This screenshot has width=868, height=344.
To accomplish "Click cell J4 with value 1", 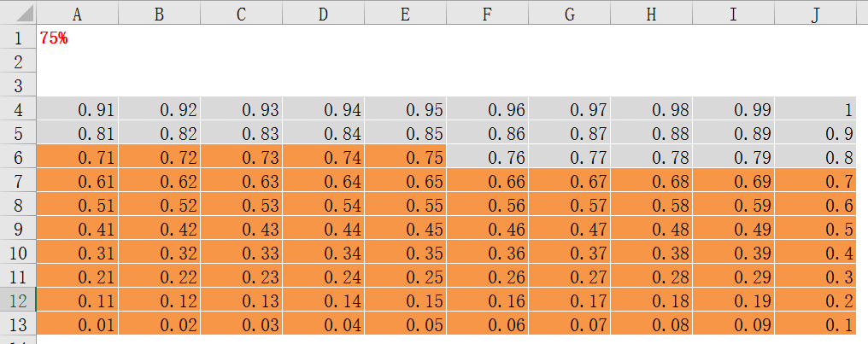I will (815, 109).
